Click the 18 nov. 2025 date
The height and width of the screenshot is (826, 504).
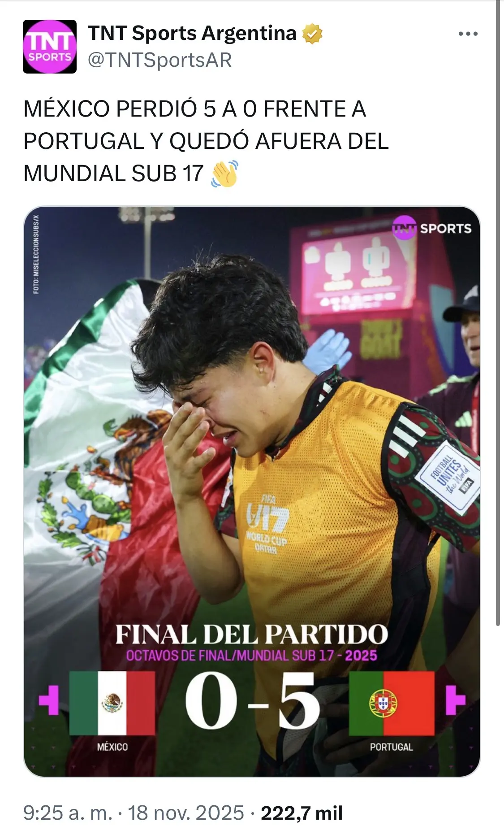[186, 813]
